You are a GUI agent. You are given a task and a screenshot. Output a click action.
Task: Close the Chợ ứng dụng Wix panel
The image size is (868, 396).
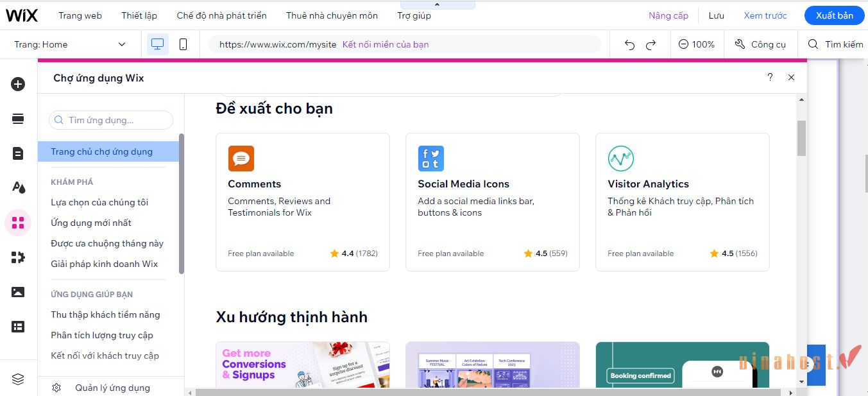(791, 77)
